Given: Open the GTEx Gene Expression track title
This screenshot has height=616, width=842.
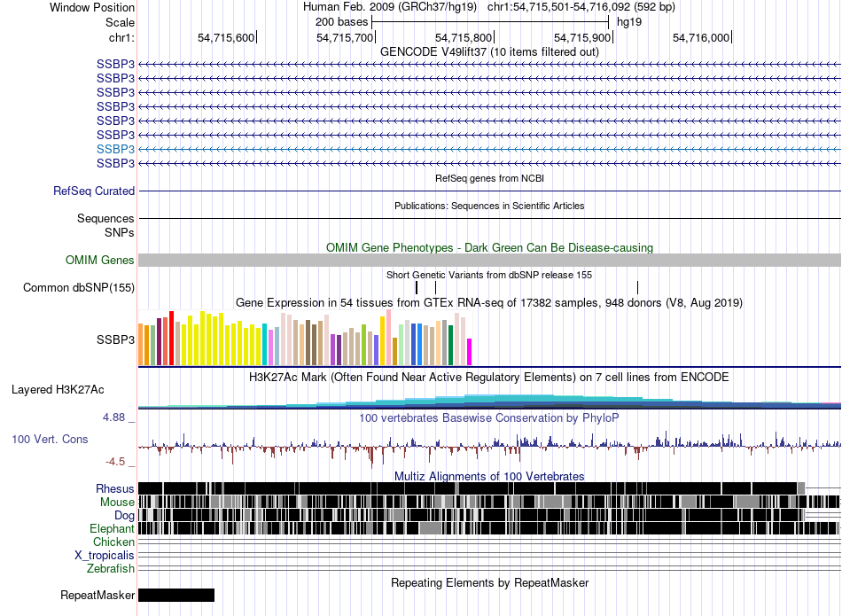Looking at the screenshot, I should click(x=489, y=302).
